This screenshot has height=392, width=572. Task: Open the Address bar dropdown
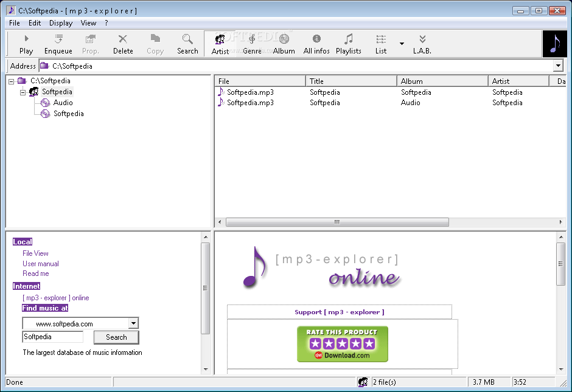[x=558, y=66]
